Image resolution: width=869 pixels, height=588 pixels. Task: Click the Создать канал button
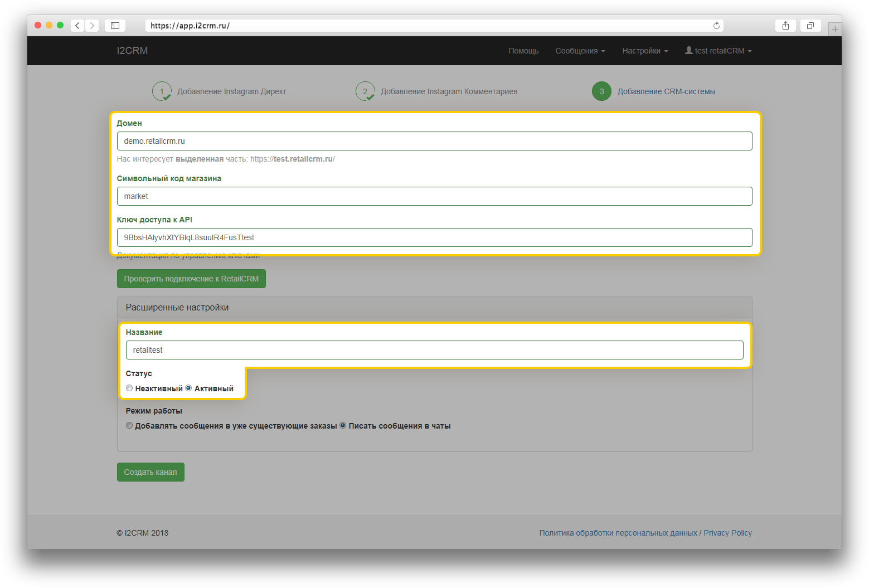point(151,472)
